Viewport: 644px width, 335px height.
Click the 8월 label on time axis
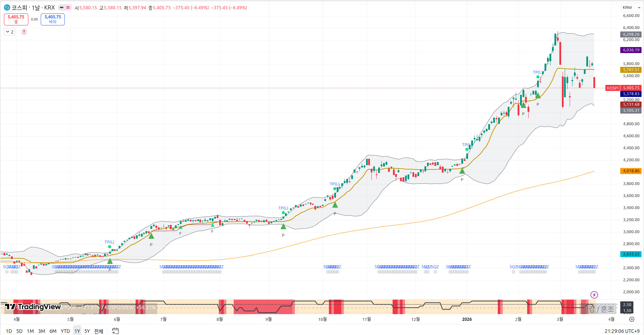(220, 319)
